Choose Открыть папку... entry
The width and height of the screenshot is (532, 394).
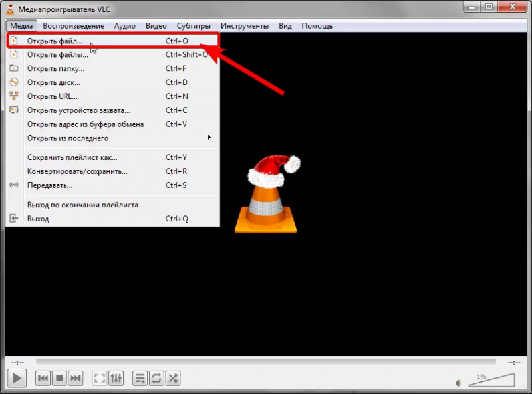pos(112,68)
